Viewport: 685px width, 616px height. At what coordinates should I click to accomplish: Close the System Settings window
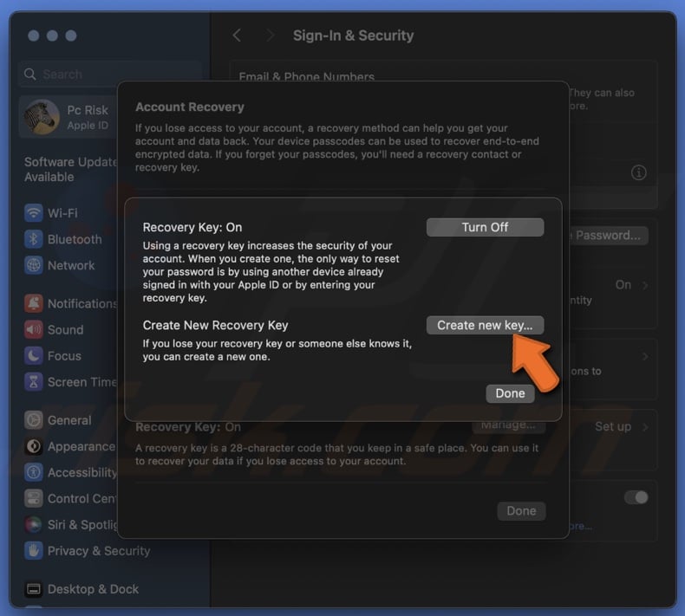[33, 36]
